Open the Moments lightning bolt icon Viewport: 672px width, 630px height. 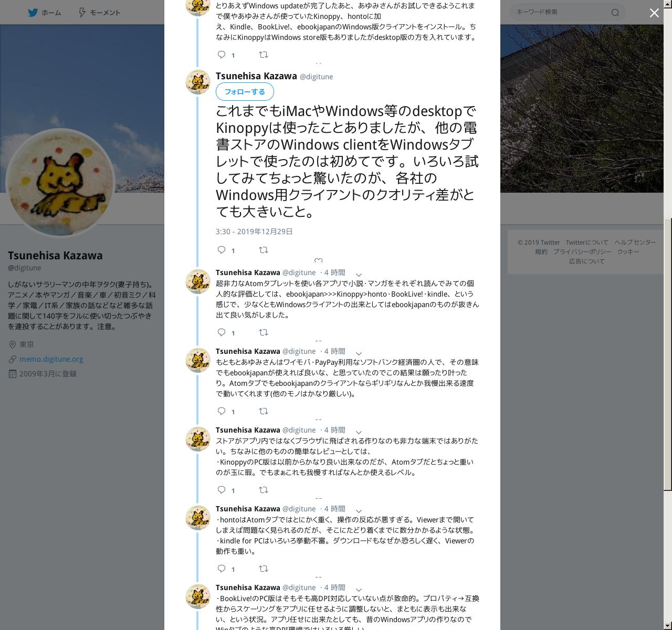(x=82, y=12)
